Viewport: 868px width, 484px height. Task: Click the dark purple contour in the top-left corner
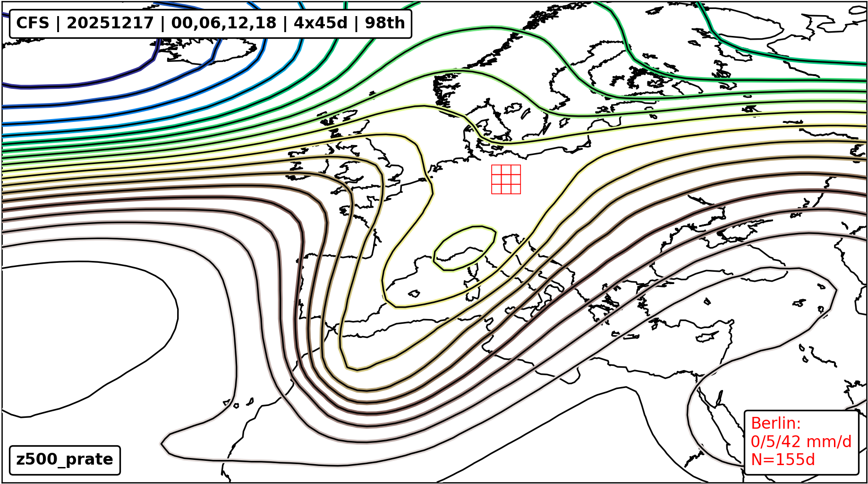pyautogui.click(x=71, y=86)
